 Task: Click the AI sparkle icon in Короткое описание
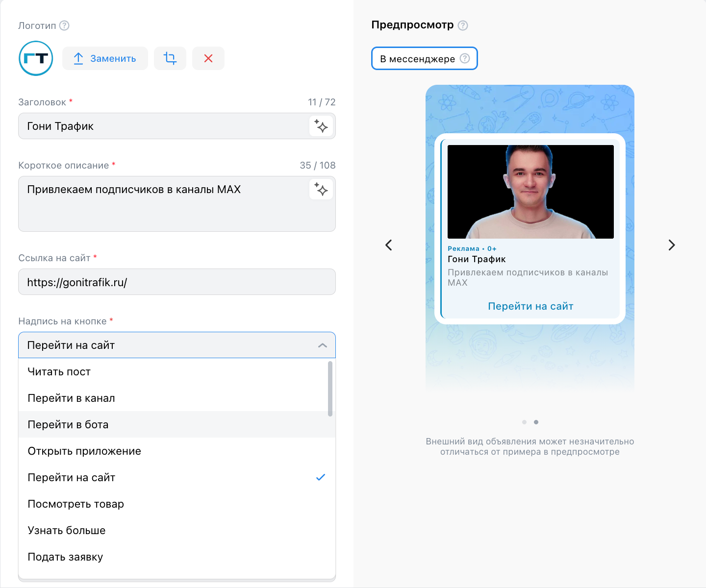321,189
